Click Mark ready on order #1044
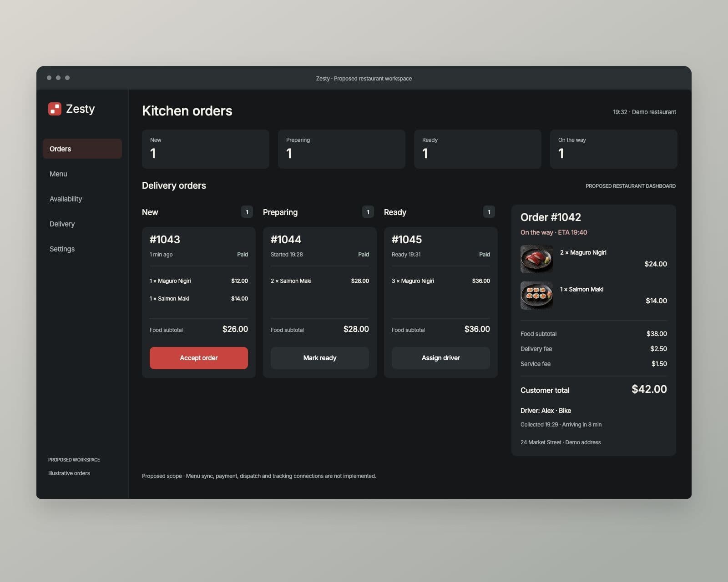The image size is (728, 582). [320, 358]
